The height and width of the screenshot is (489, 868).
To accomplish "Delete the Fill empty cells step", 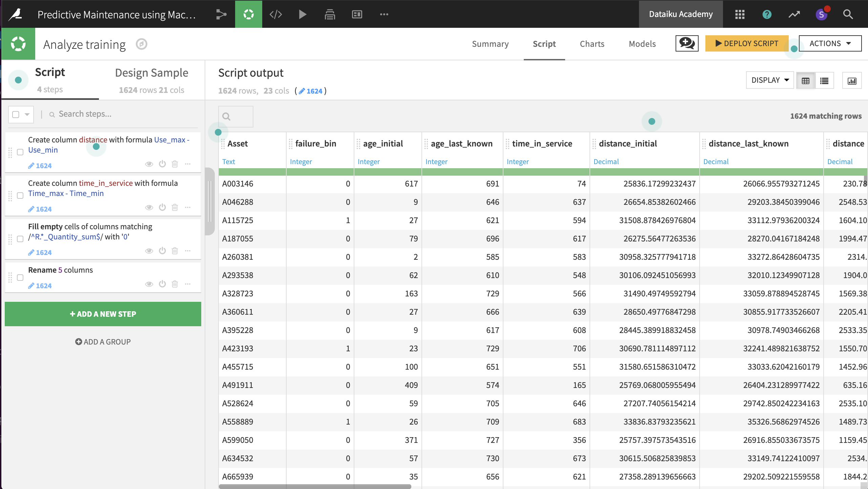I will click(x=175, y=251).
